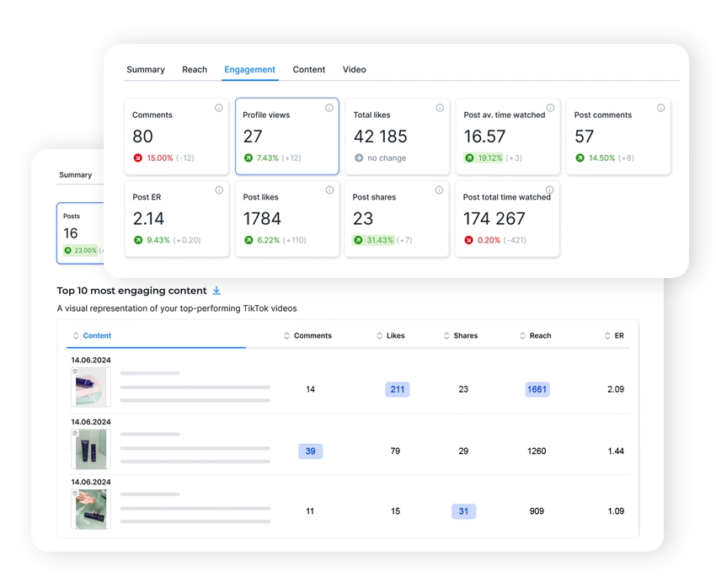Show info for Post comments card
The height and width of the screenshot is (588, 716).
pos(660,108)
